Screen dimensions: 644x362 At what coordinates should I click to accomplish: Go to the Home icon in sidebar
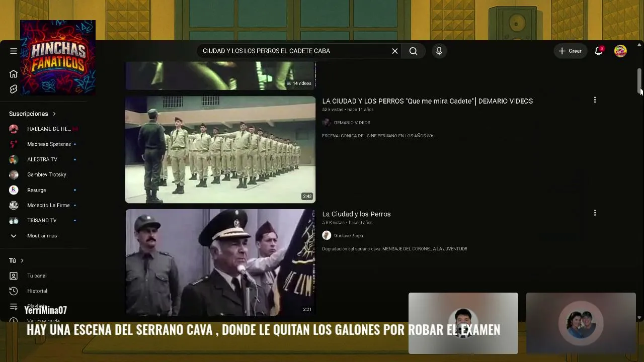tap(14, 74)
